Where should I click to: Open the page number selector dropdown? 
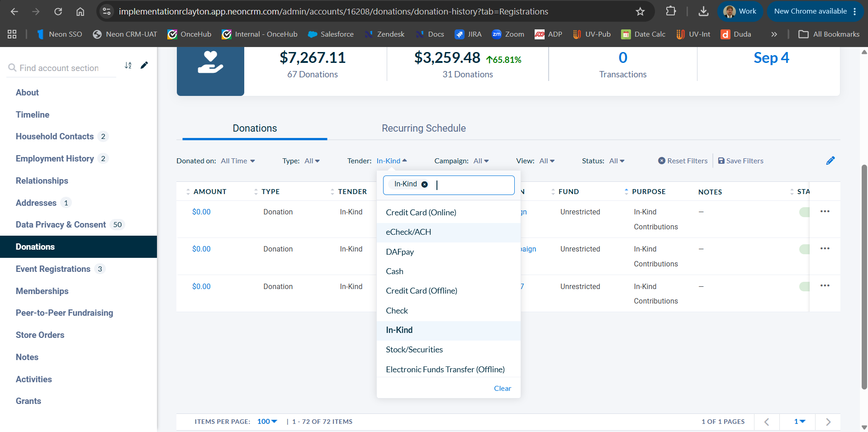pyautogui.click(x=800, y=422)
